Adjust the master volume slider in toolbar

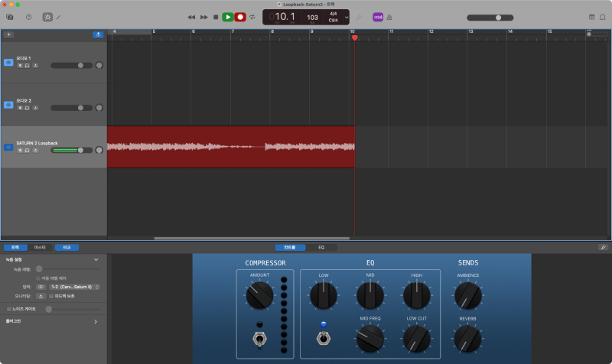coord(490,18)
